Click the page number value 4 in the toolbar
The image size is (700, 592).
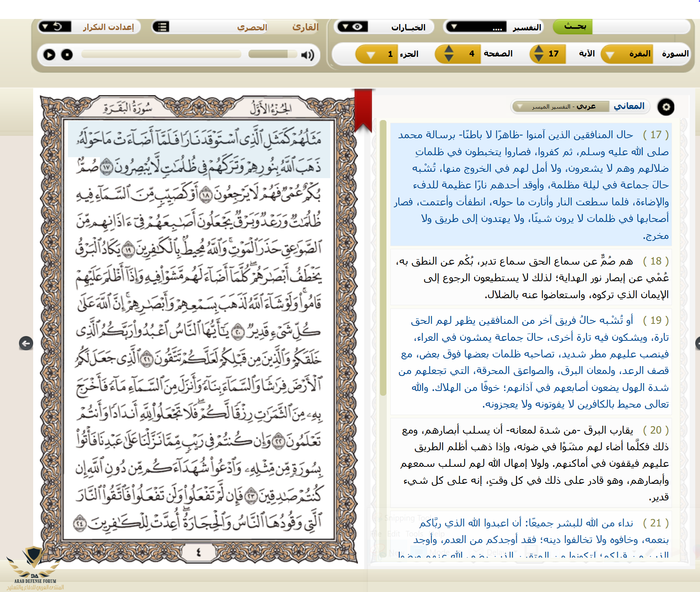pos(472,54)
